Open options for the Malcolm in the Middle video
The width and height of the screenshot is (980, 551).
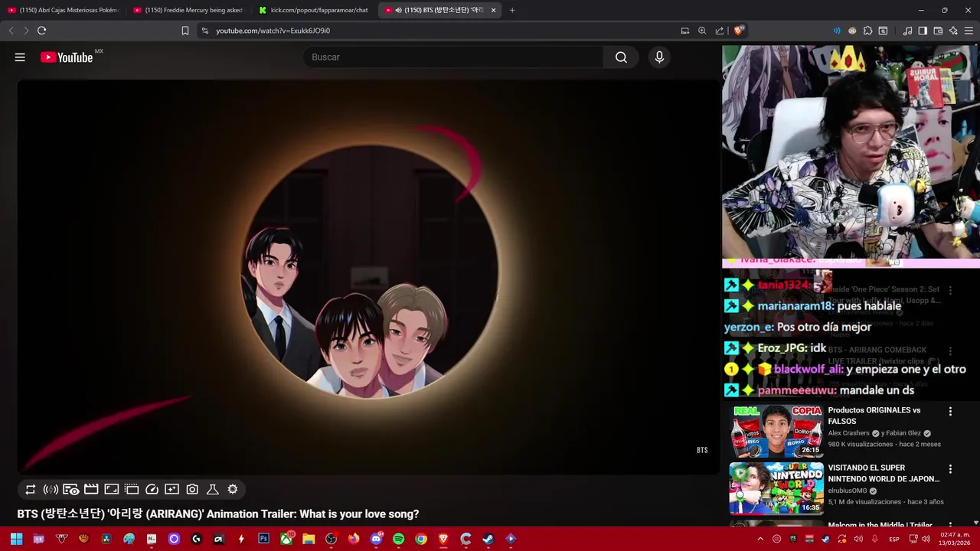(x=950, y=526)
